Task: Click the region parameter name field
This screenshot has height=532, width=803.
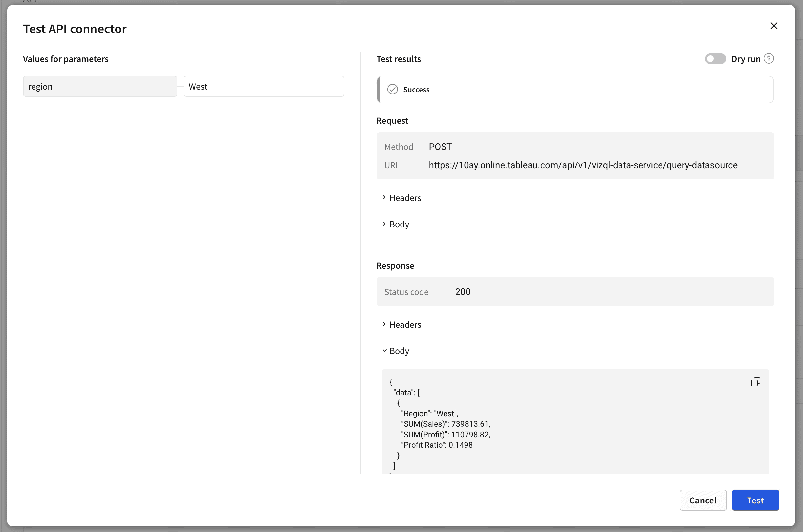Action: tap(100, 87)
